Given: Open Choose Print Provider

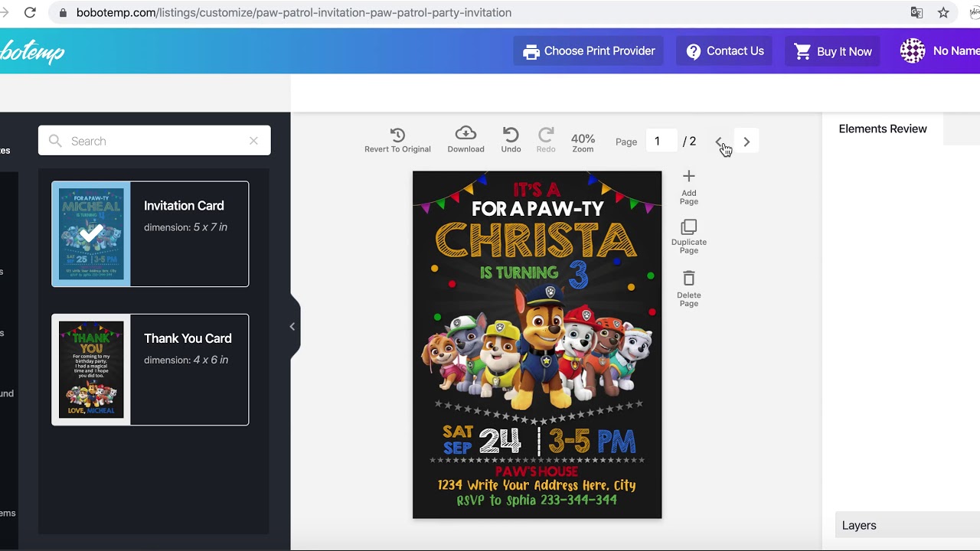Looking at the screenshot, I should (x=589, y=51).
